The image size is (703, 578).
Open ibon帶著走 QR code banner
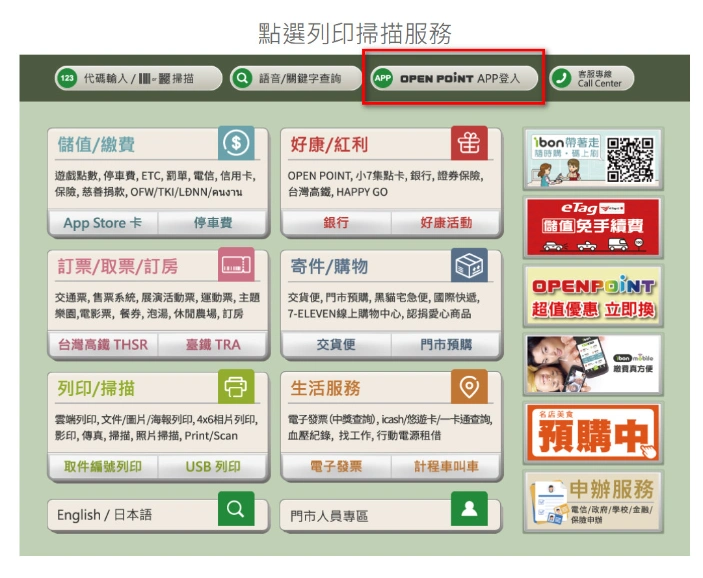pos(593,159)
